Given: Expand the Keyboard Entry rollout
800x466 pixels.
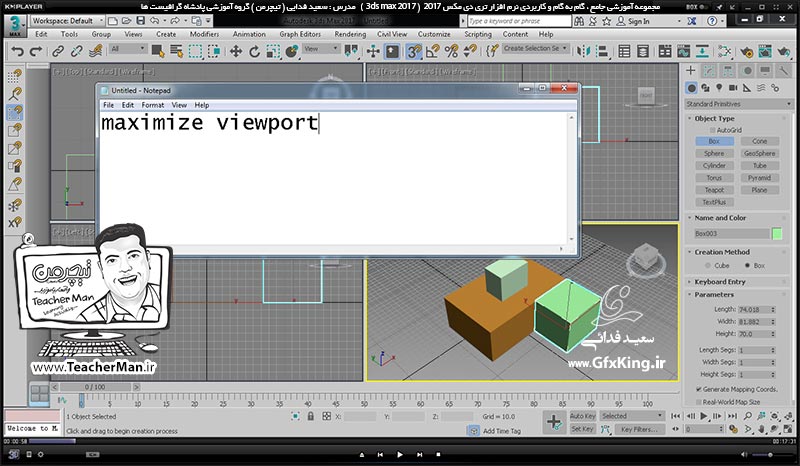Looking at the screenshot, I should (719, 282).
